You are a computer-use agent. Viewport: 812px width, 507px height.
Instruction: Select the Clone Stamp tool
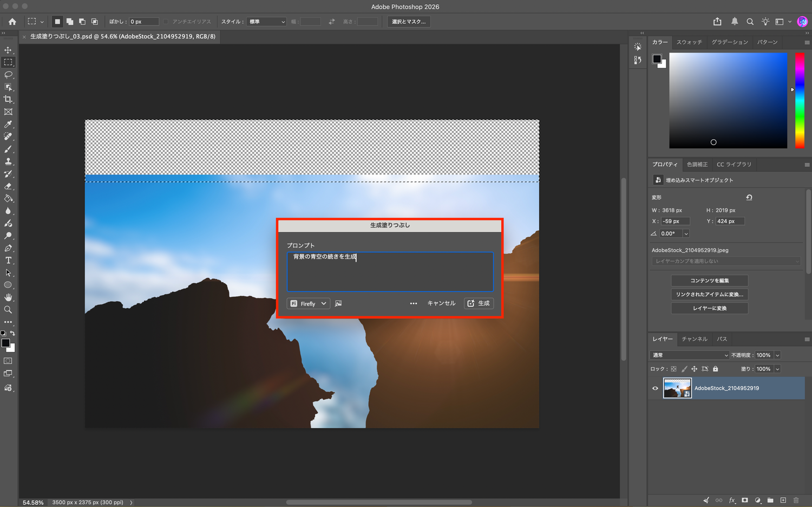[8, 161]
